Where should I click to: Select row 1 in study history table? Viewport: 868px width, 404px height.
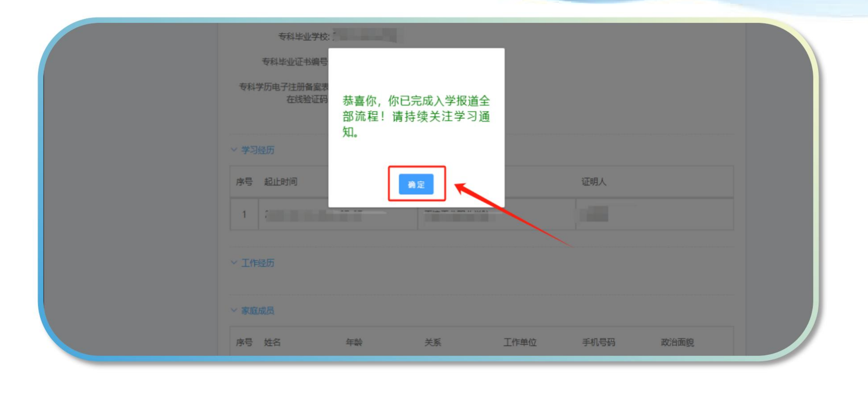[244, 214]
